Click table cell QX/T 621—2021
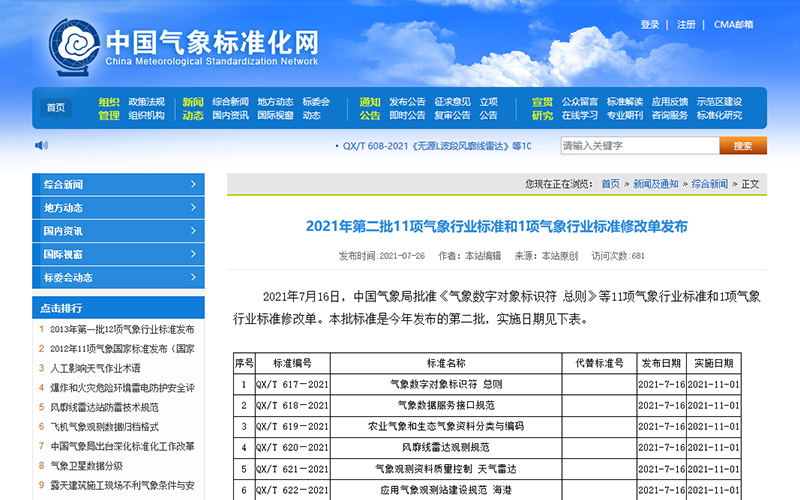 coord(292,469)
